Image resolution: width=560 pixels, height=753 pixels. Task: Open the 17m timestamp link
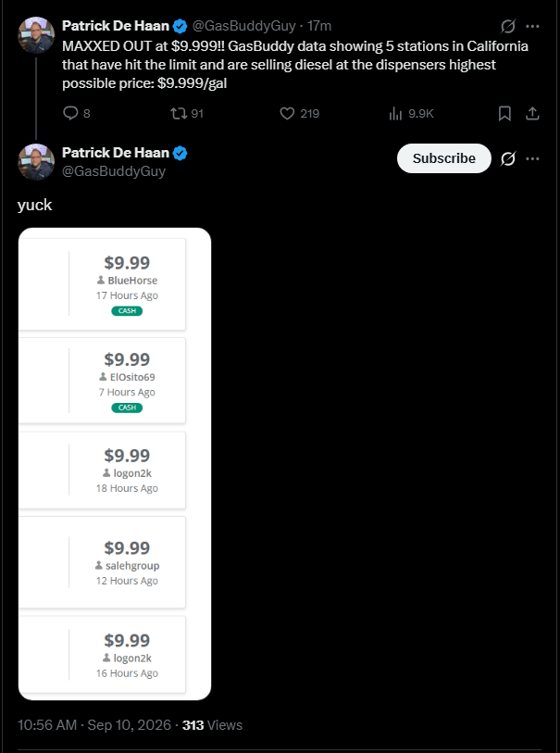point(319,26)
